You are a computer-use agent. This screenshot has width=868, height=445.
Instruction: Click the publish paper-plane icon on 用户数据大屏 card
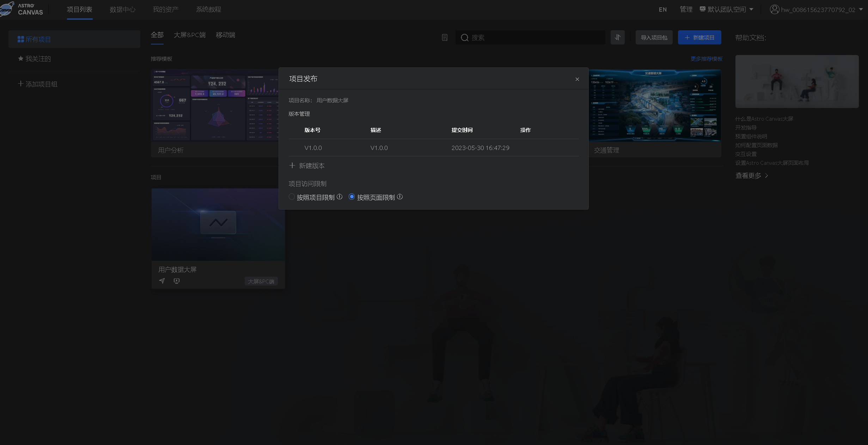click(162, 281)
